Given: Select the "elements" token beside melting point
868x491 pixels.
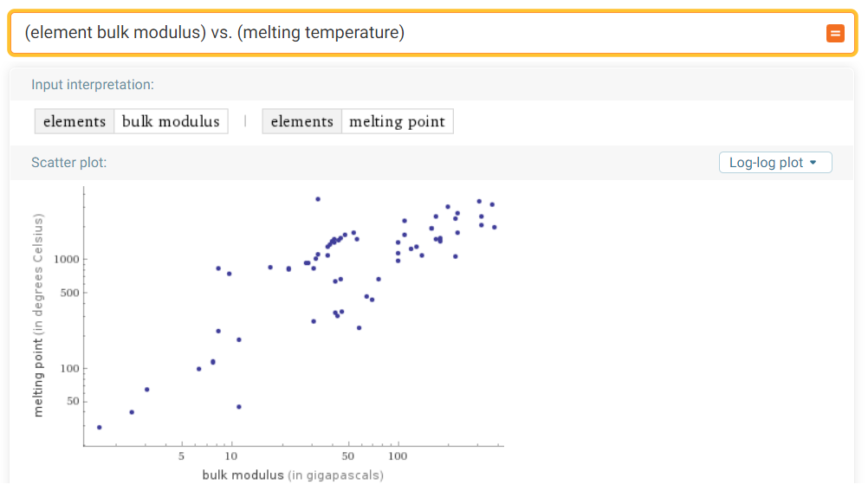Looking at the screenshot, I should pyautogui.click(x=301, y=121).
